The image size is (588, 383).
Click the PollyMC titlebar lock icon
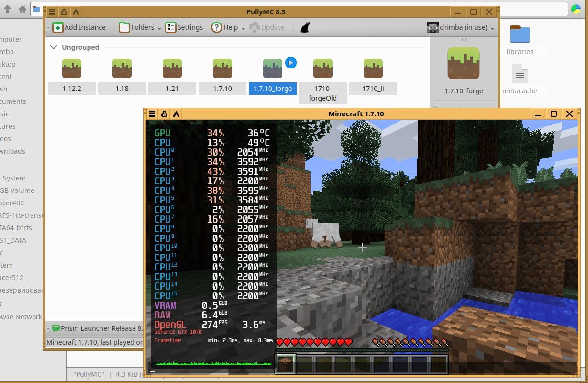pyautogui.click(x=64, y=12)
